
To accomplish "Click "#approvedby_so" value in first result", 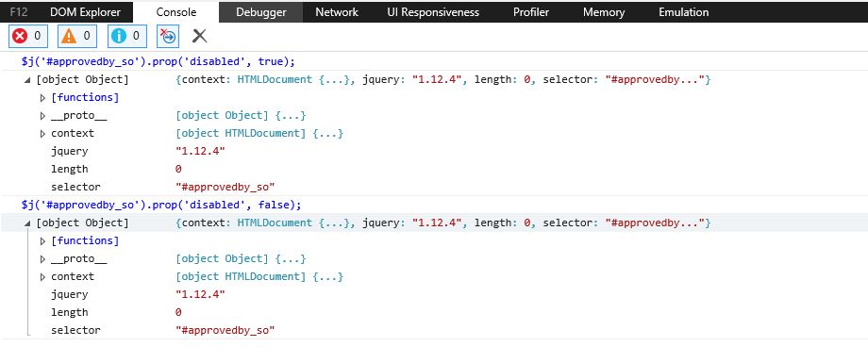I will (x=225, y=187).
